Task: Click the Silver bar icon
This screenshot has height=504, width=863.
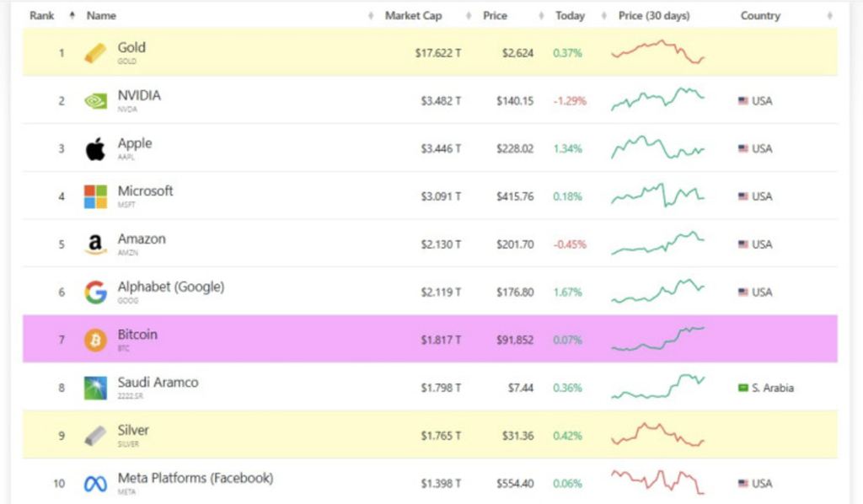Action: [95, 436]
